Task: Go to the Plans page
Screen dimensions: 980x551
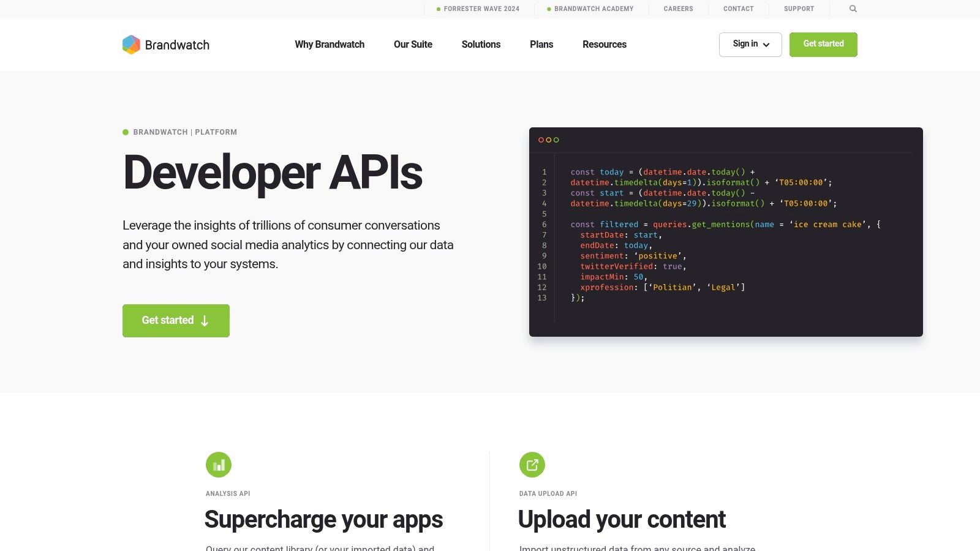Action: click(541, 45)
